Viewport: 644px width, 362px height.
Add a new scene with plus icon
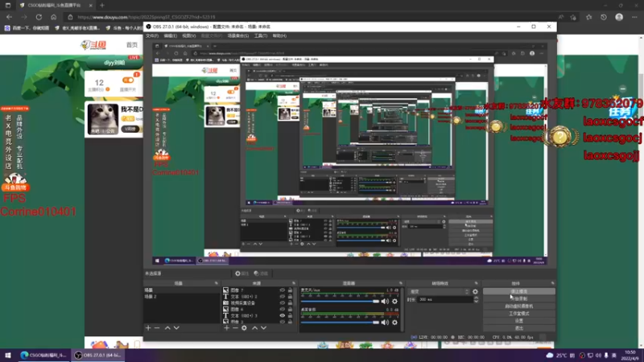click(x=148, y=328)
